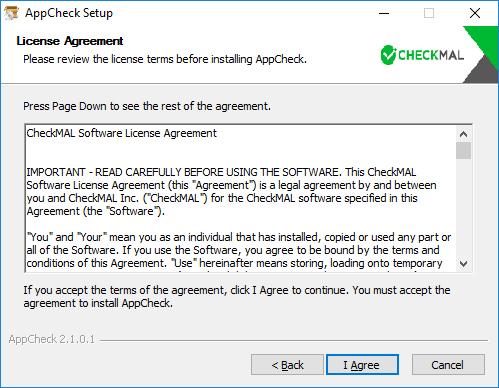Viewport: 499px width, 388px height.
Task: Click the license scrollbar up arrow
Action: pyautogui.click(x=463, y=134)
